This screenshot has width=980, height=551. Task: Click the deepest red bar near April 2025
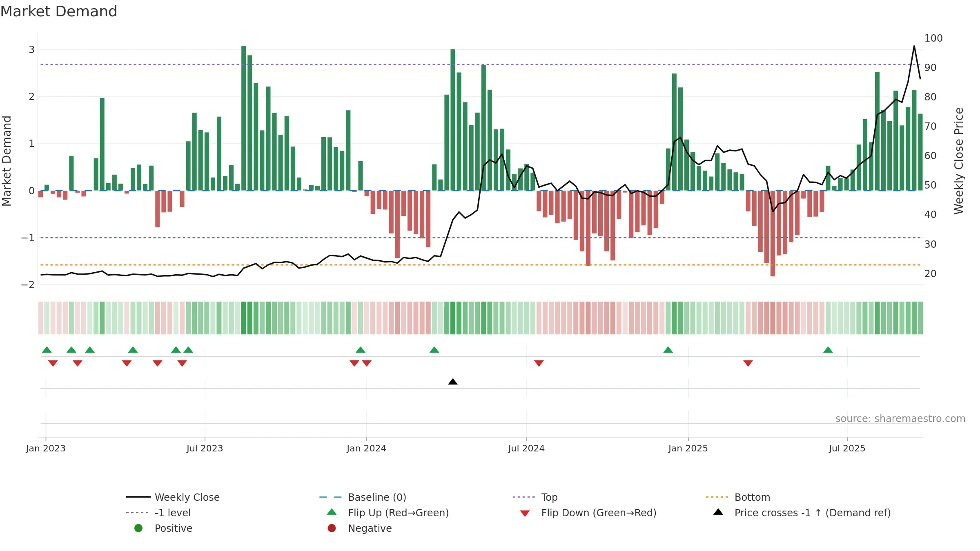[773, 233]
